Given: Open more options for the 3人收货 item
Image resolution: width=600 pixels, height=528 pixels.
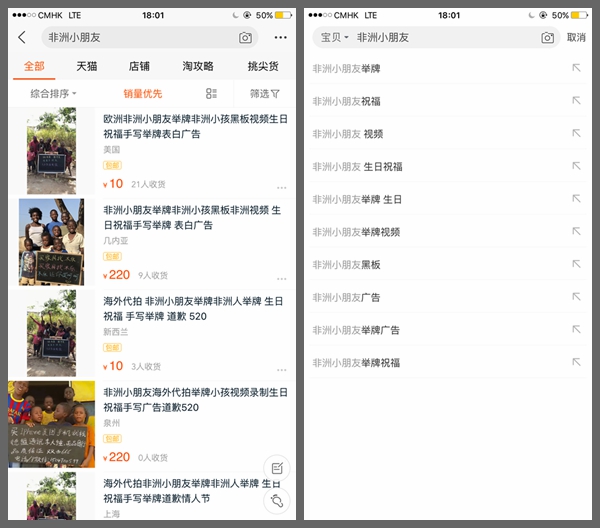Looking at the screenshot, I should 282,370.
